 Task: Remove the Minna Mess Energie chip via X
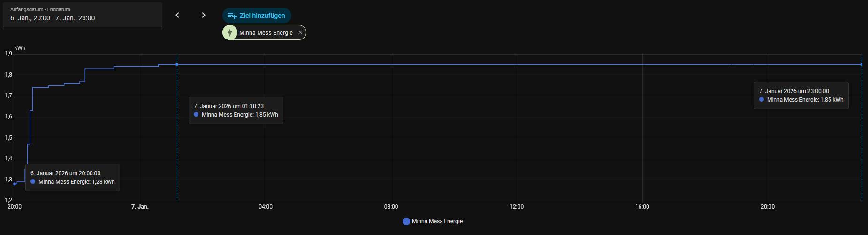pos(300,32)
